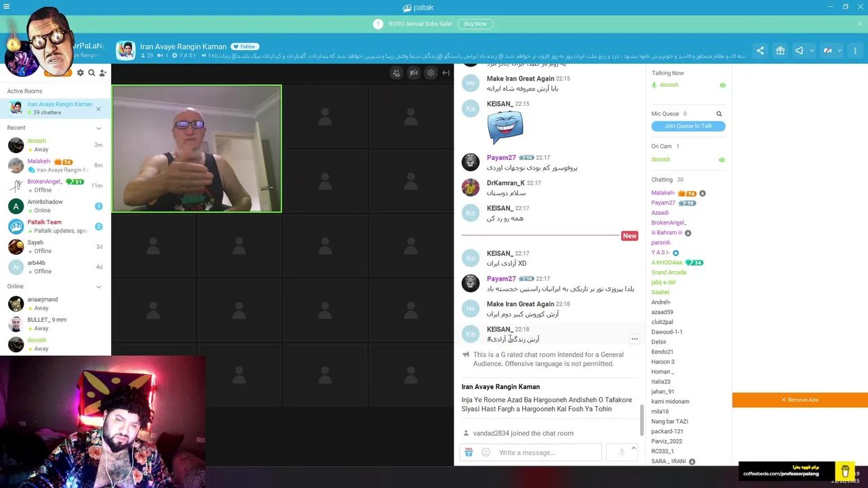
Task: Open search in the left sidebar
Action: click(92, 73)
